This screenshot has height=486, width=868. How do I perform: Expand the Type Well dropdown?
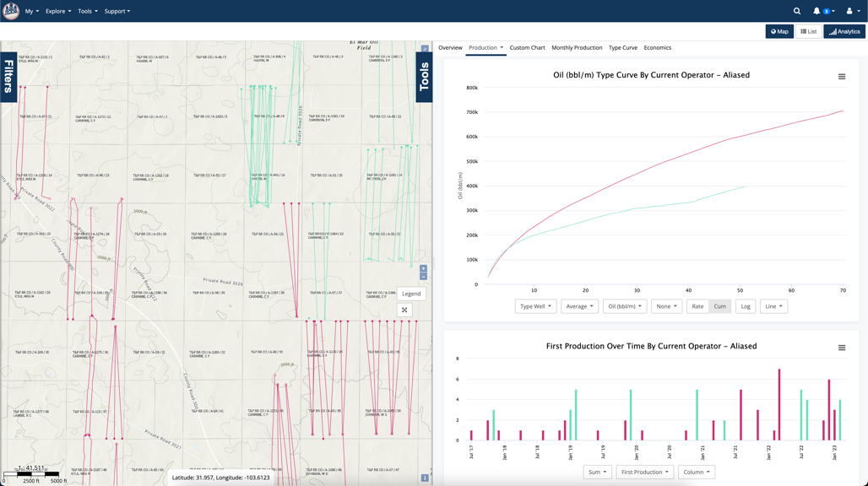pos(535,306)
